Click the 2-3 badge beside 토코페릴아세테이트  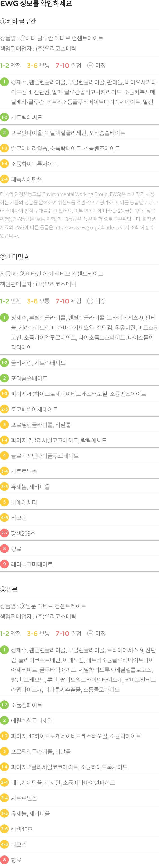pos(4,409)
